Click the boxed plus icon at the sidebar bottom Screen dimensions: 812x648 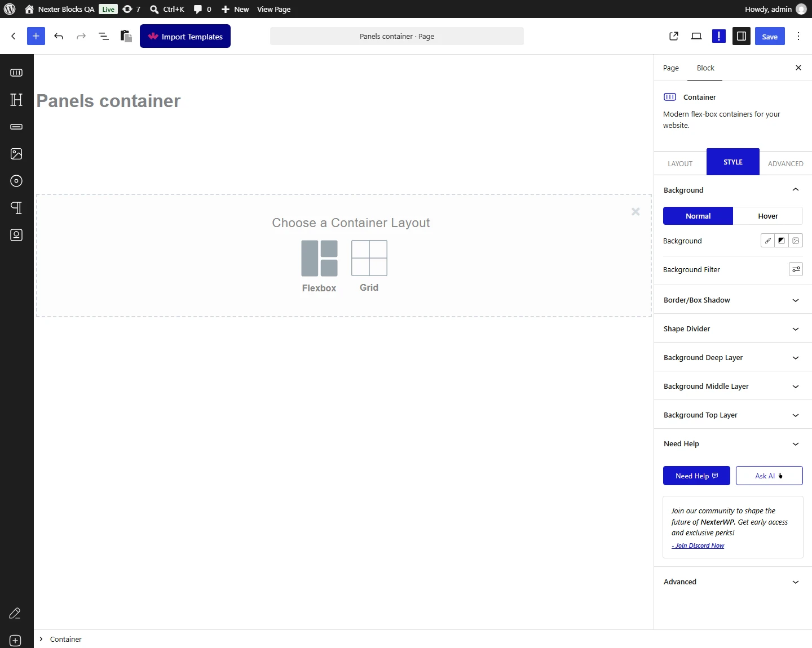click(x=15, y=641)
